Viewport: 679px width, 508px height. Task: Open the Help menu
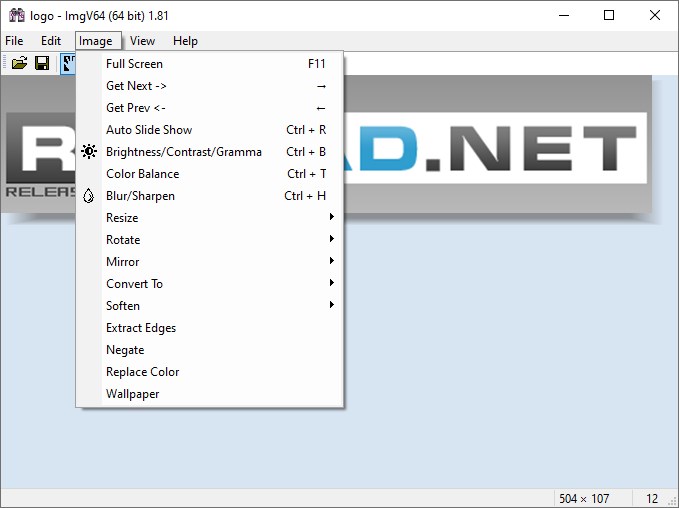coord(185,41)
